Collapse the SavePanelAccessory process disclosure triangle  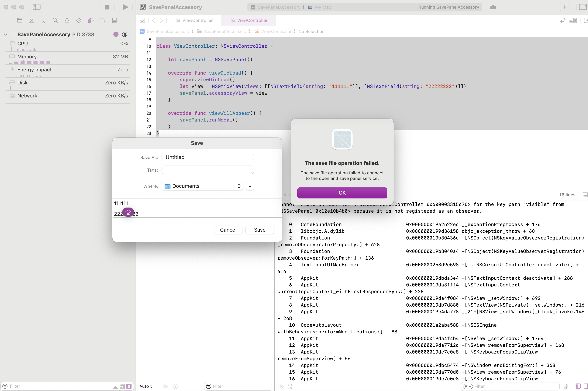coord(6,34)
